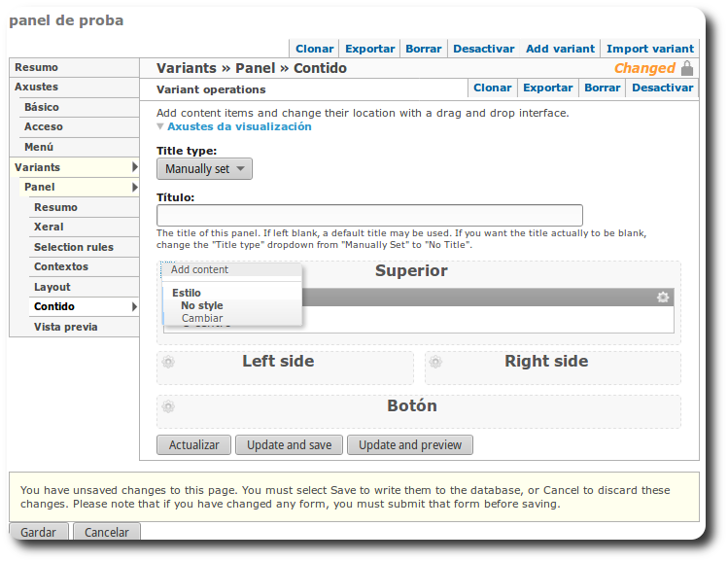The width and height of the screenshot is (728, 562).
Task: Click the gear icon on the Superior pane
Action: [x=663, y=297]
